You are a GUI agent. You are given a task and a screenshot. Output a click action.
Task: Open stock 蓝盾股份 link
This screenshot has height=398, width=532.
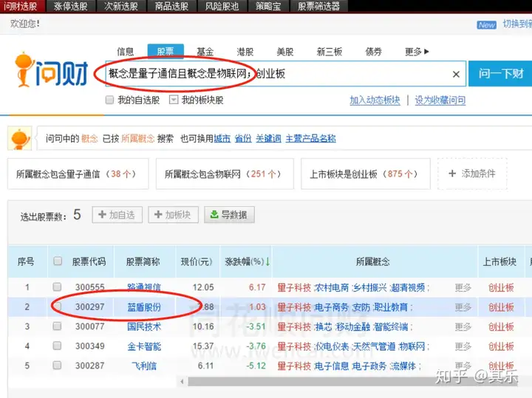click(144, 307)
